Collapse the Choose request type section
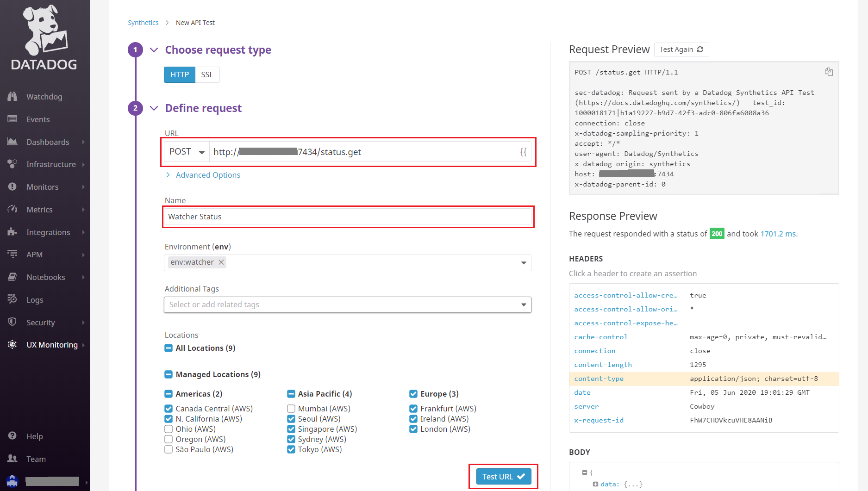The width and height of the screenshot is (868, 491). click(154, 50)
